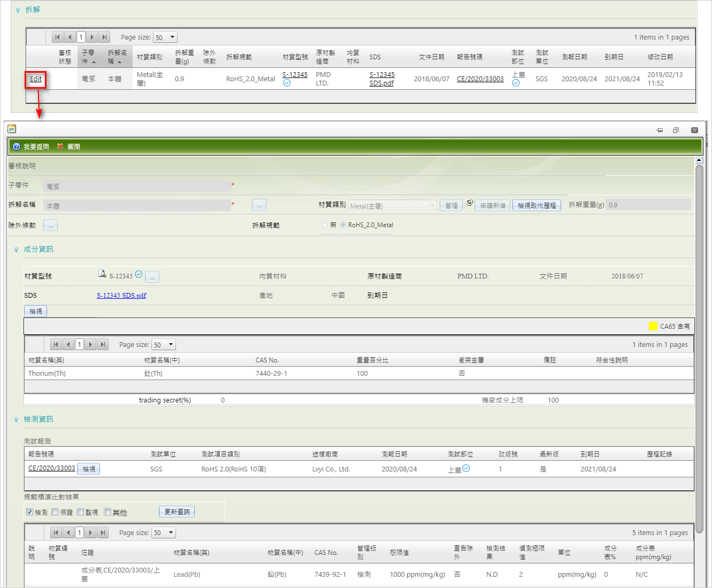The width and height of the screenshot is (712, 588).
Task: Open CE/2020/33003 report link in 測試報告 table
Action: click(x=52, y=468)
